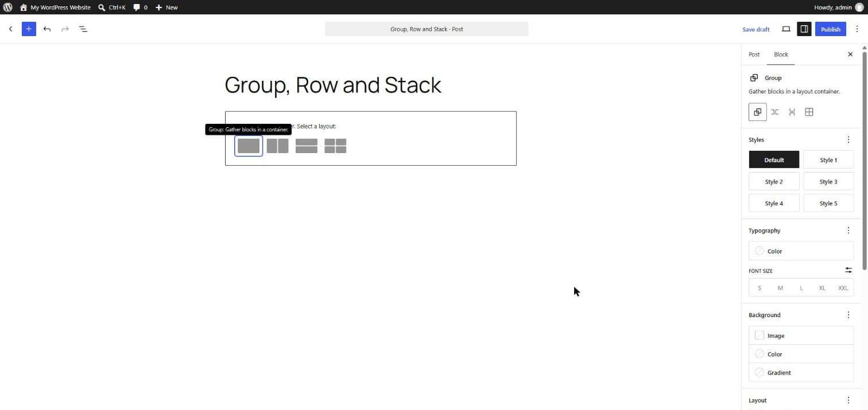Screen dimensions: 868x410
Task: Choose font size L
Action: (x=801, y=288)
